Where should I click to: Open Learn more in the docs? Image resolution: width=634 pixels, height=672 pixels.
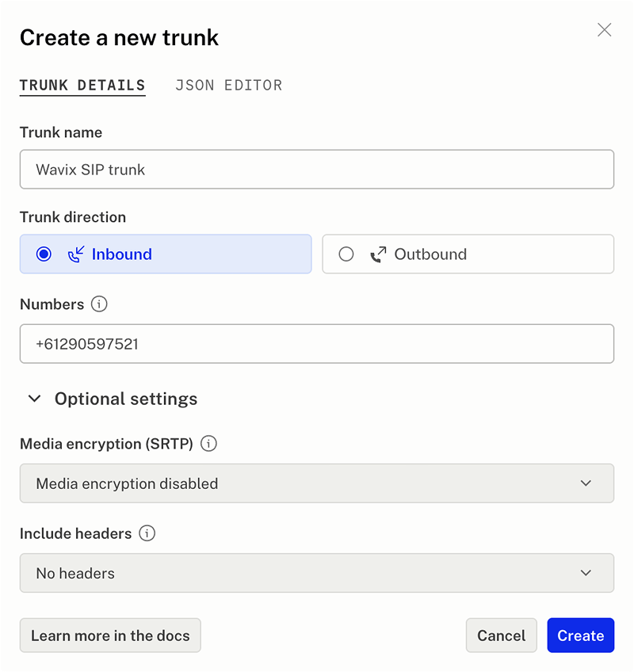[x=110, y=636]
